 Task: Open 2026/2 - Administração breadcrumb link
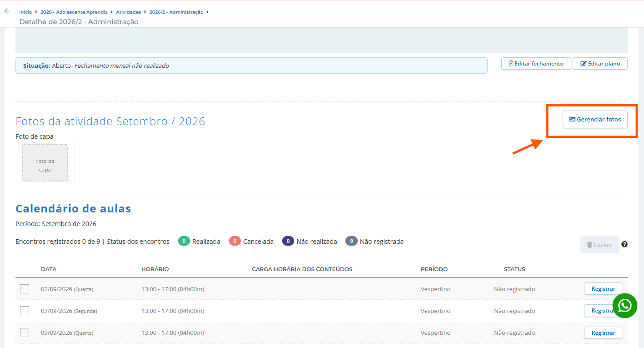pos(176,12)
